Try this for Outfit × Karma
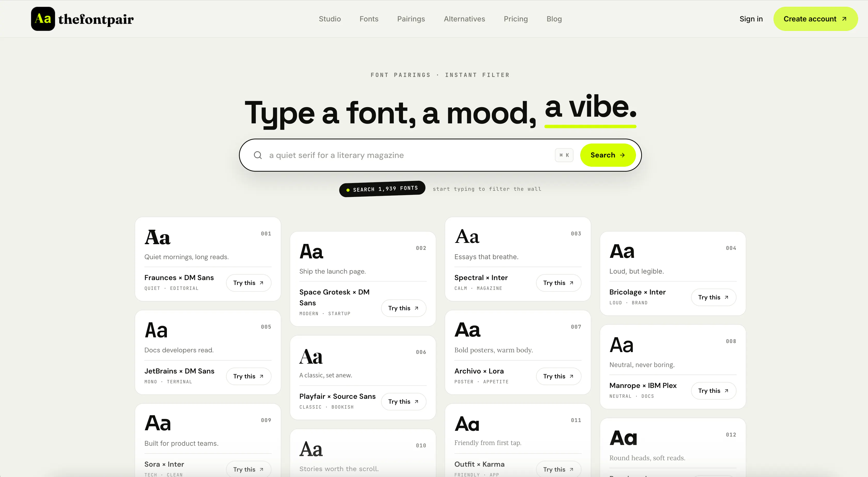Screen dimensions: 868x477 click(x=558, y=469)
